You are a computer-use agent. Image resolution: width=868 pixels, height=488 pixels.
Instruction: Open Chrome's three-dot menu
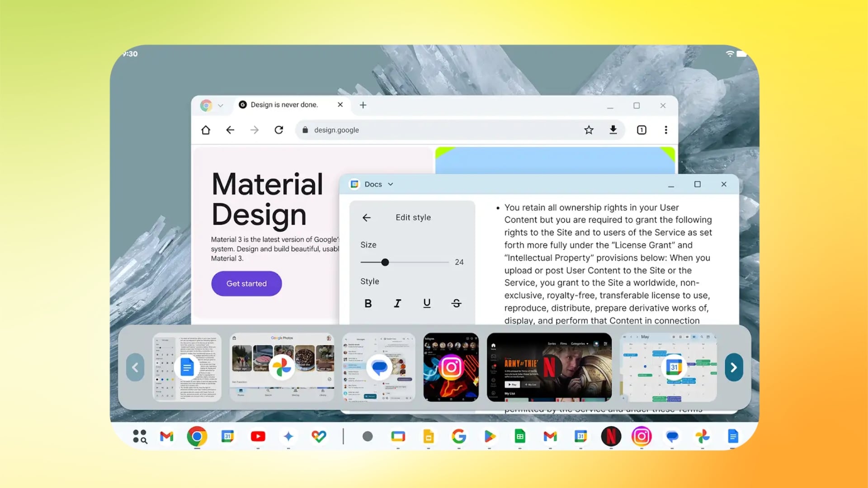(666, 130)
